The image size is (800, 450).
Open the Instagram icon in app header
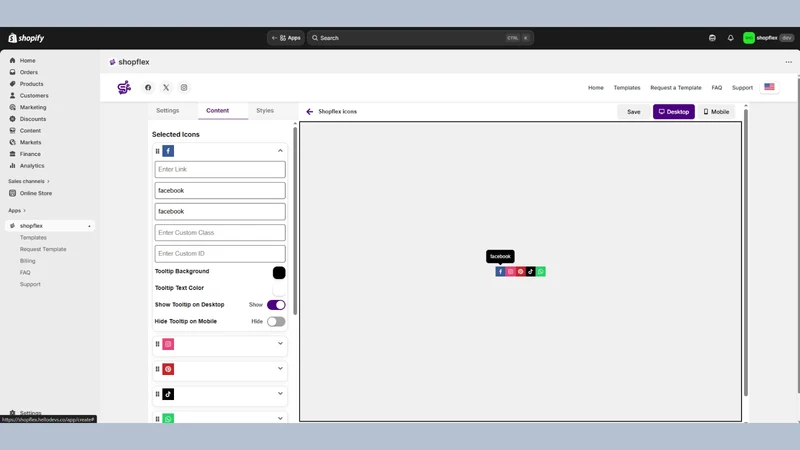(184, 88)
